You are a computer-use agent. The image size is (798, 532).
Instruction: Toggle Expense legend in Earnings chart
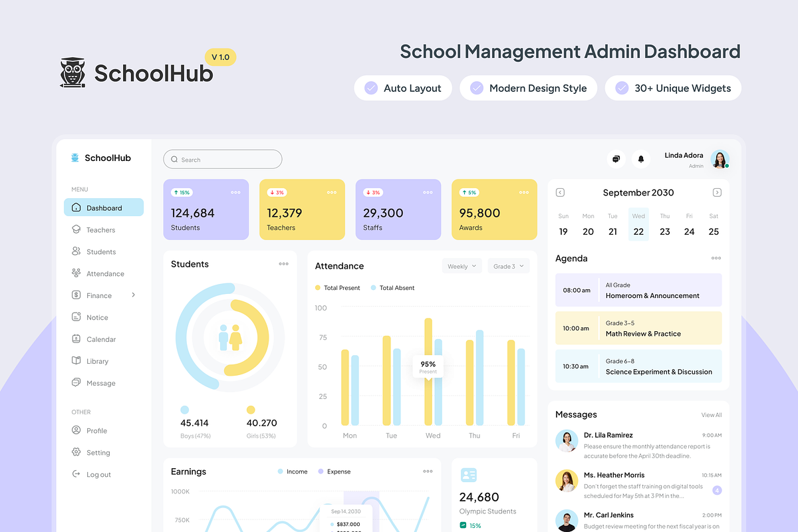pyautogui.click(x=334, y=471)
